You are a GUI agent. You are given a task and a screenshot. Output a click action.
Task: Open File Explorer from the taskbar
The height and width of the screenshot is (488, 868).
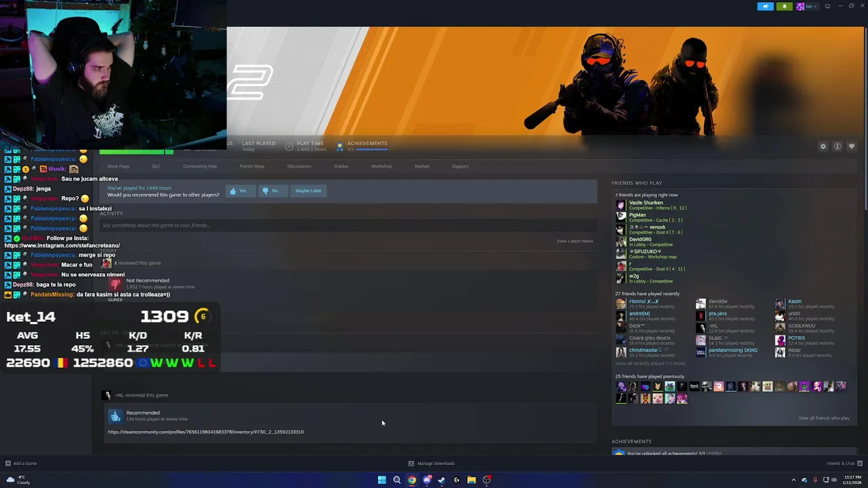(x=471, y=480)
